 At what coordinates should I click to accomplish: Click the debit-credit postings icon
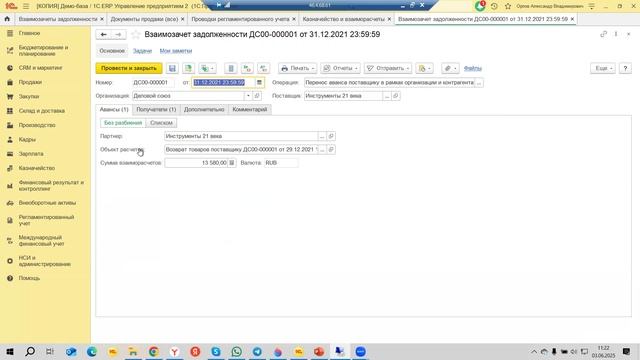(247, 68)
